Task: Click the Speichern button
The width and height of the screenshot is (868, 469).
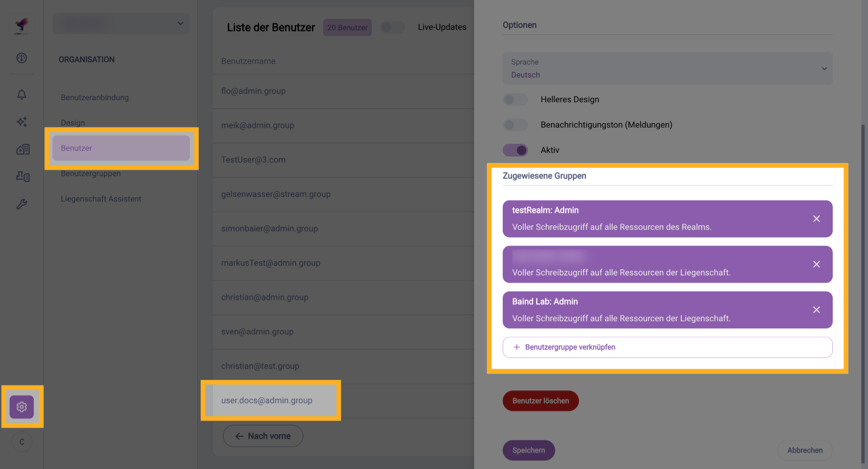Action: tap(528, 450)
